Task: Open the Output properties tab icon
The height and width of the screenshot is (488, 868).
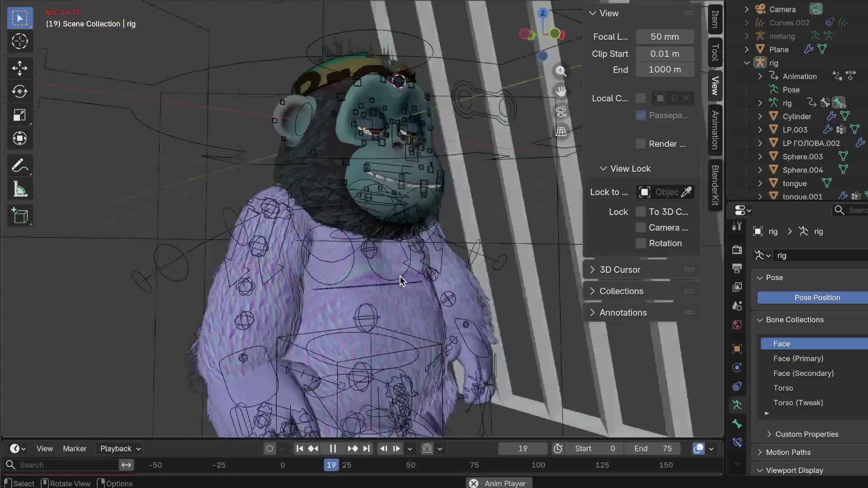Action: 737,268
